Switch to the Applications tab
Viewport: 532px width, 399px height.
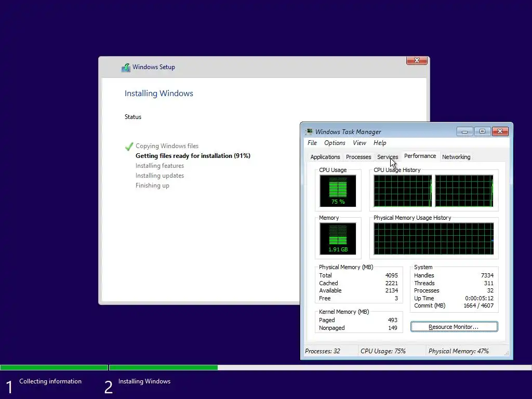tap(325, 157)
